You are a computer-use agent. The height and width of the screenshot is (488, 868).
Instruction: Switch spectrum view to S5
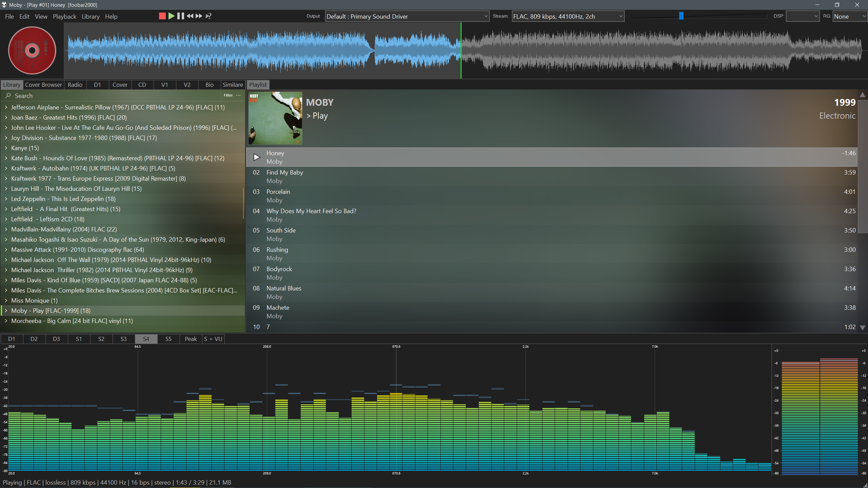click(x=168, y=339)
